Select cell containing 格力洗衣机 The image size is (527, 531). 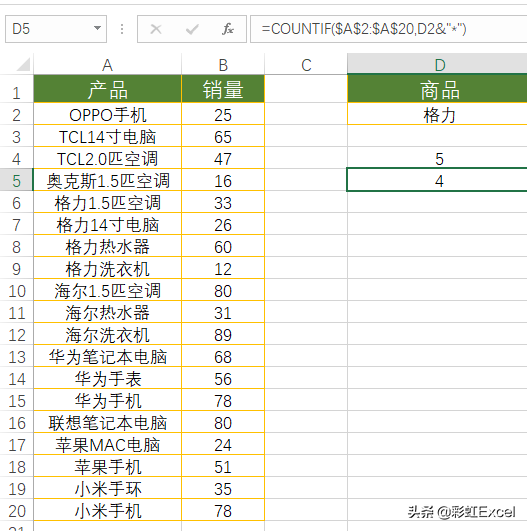[x=107, y=269]
